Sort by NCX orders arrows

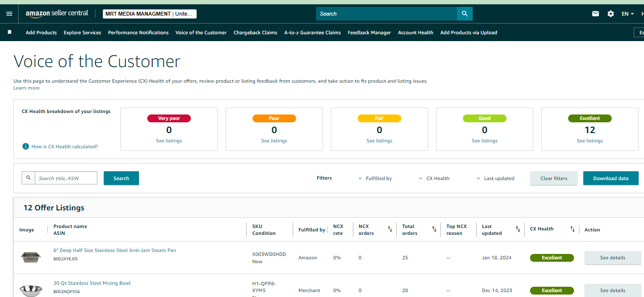pyautogui.click(x=390, y=229)
